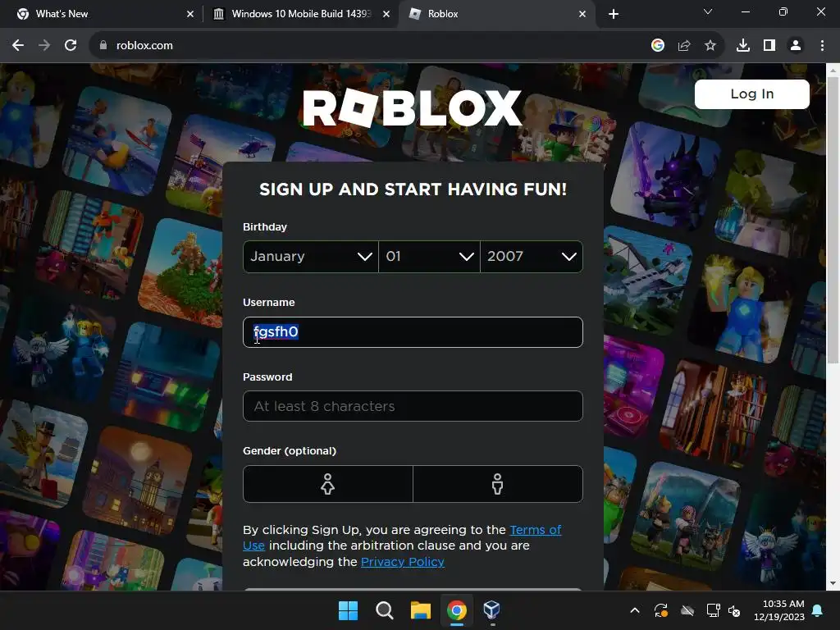Open the birthday year dropdown 2007
The image size is (840, 630).
(x=532, y=257)
